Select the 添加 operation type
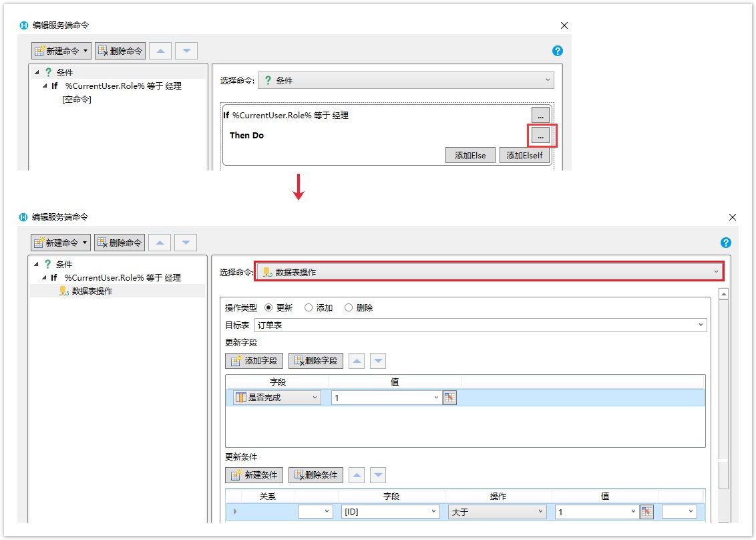This screenshot has height=540, width=756. pyautogui.click(x=309, y=308)
